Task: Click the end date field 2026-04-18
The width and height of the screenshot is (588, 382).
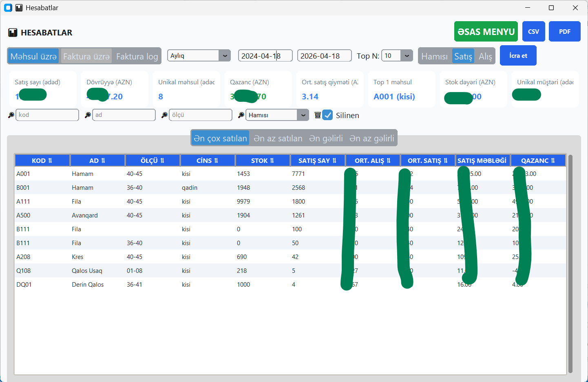Action: (324, 56)
